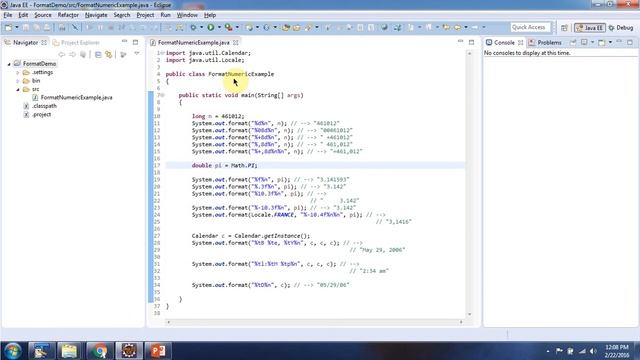Minimize the Navigator panel
The width and height of the screenshot is (640, 360).
(124, 42)
